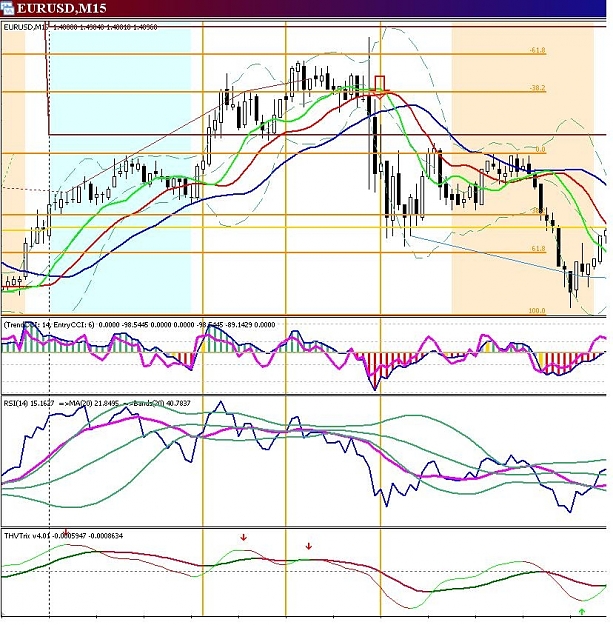Select the EURUSD,M15 price quote label inside the chart
This screenshot has height=625, width=613.
81,27
